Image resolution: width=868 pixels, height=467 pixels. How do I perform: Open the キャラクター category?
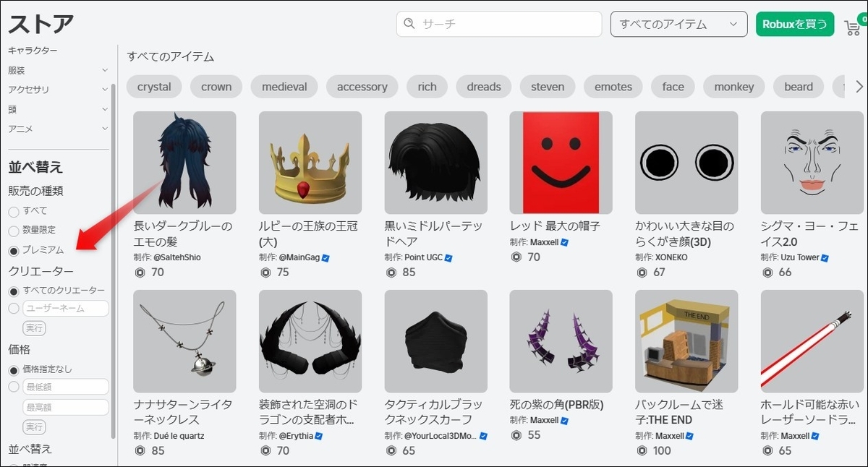(x=33, y=51)
